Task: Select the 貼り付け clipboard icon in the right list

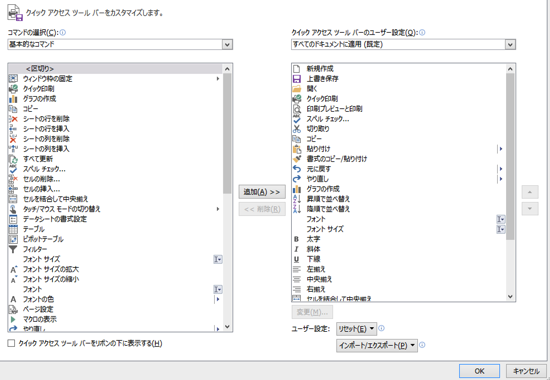Action: [297, 149]
